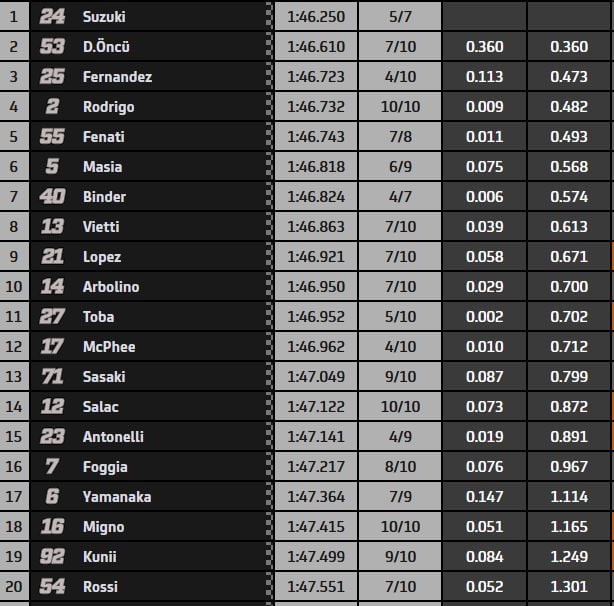
Task: Select Foggia's interval value 0.076
Action: [484, 467]
